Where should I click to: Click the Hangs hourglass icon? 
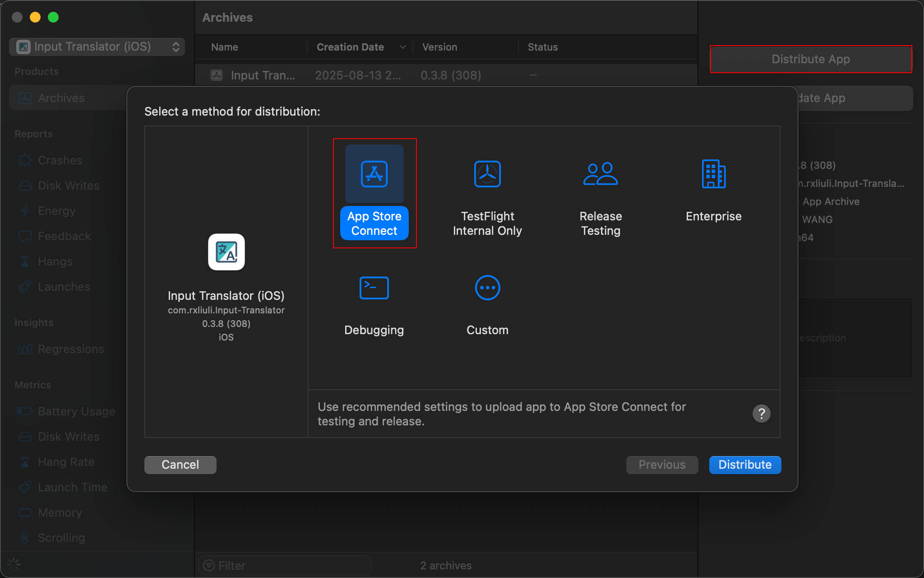25,261
